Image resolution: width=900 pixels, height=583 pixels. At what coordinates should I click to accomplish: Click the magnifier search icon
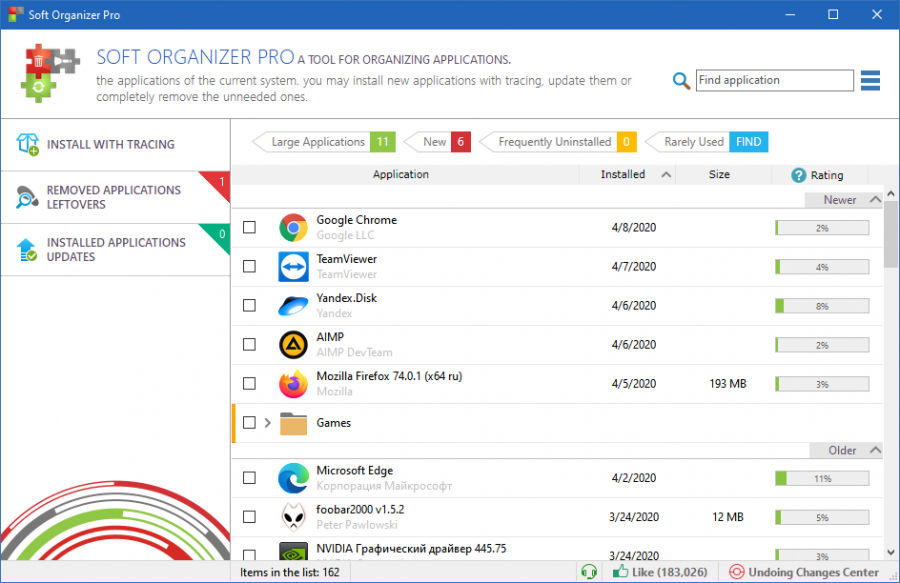681,80
